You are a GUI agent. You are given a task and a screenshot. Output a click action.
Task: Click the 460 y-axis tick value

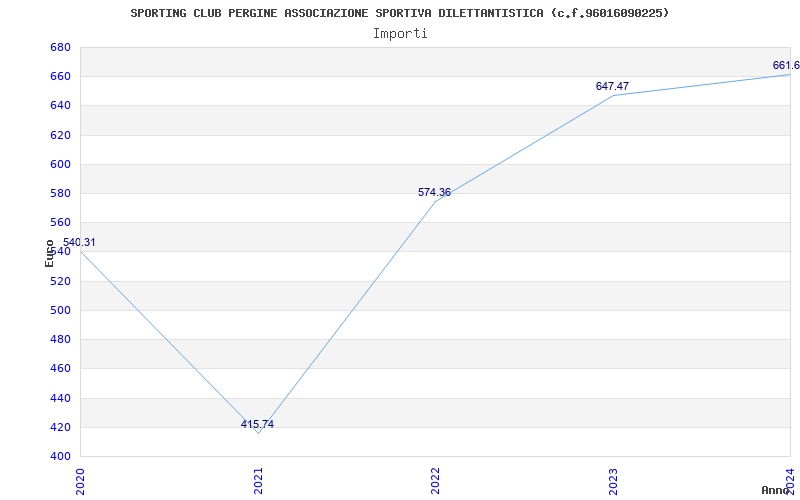pyautogui.click(x=60, y=368)
